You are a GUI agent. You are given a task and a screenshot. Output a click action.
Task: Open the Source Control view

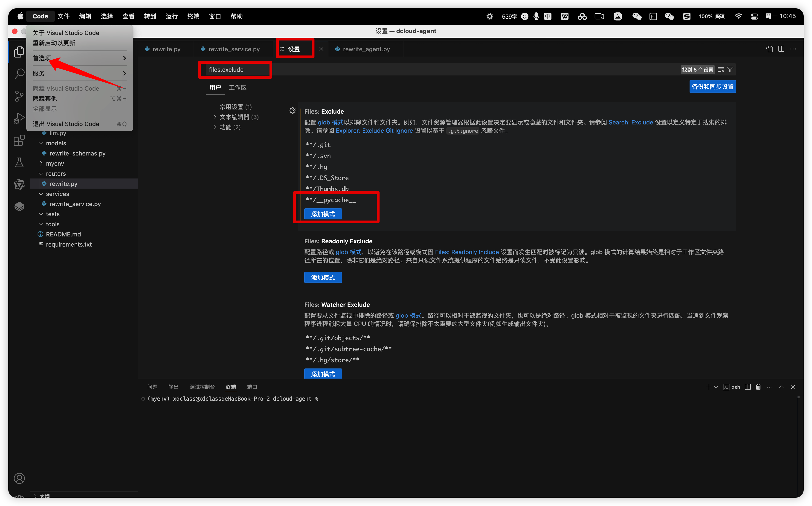(19, 96)
